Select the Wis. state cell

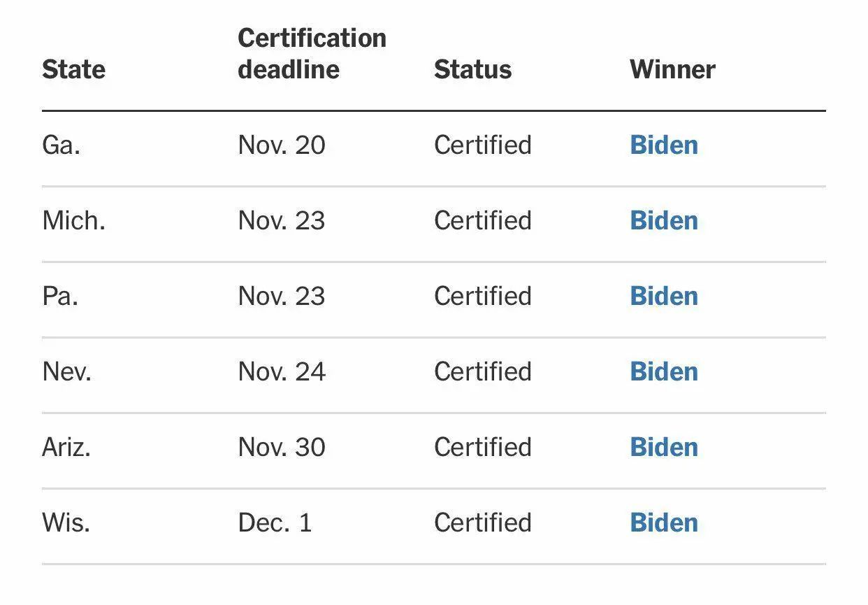coord(66,522)
